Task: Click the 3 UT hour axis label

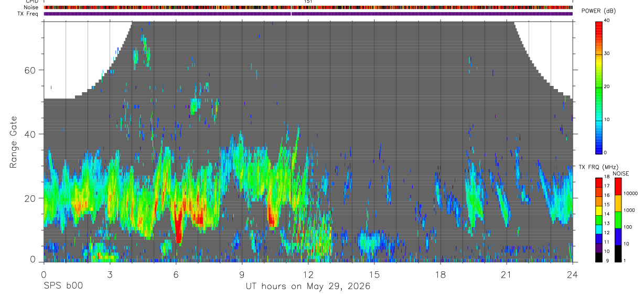Action: (x=110, y=274)
